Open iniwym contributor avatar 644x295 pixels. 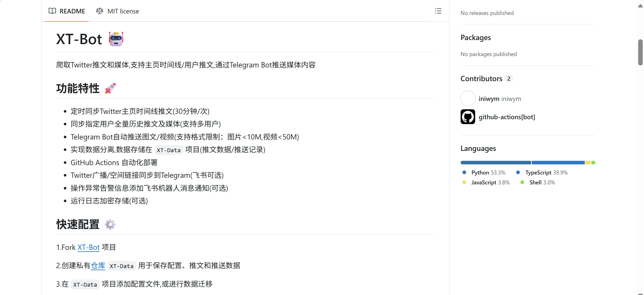click(468, 98)
